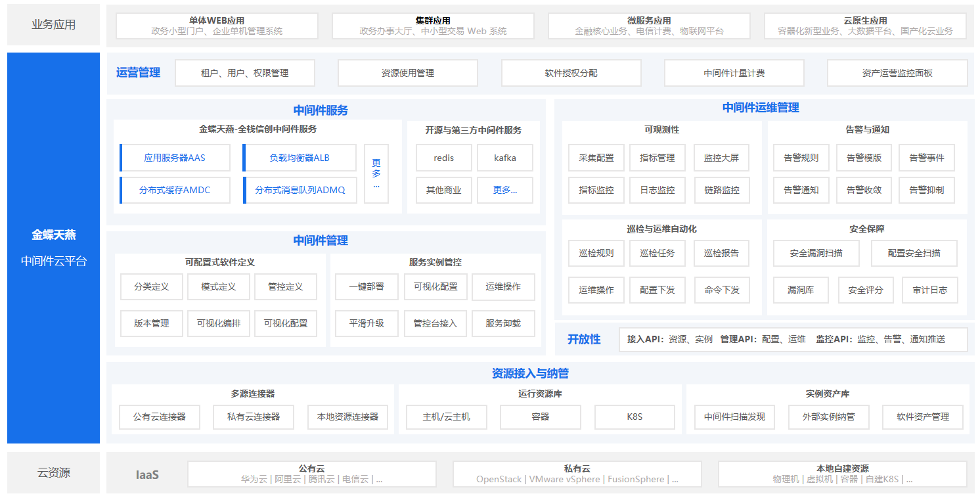Open the 链路监控 box
980x500 pixels.
click(722, 190)
